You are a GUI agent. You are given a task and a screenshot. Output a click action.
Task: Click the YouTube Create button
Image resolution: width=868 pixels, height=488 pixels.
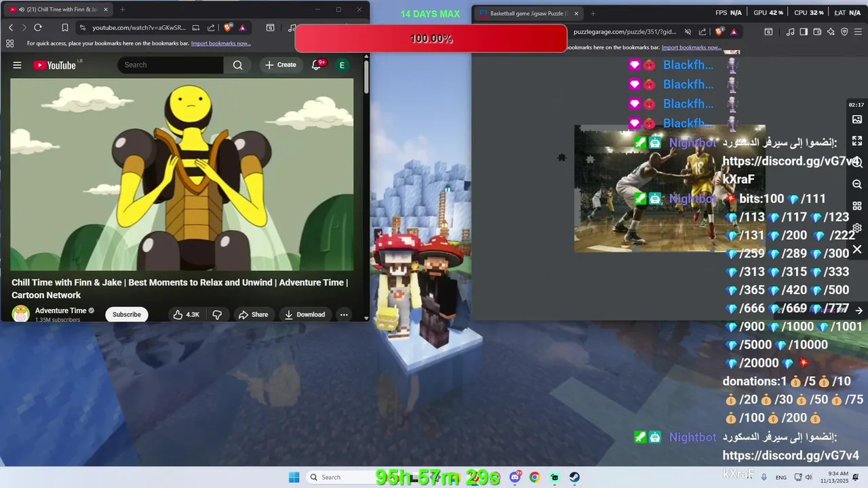[x=281, y=65]
